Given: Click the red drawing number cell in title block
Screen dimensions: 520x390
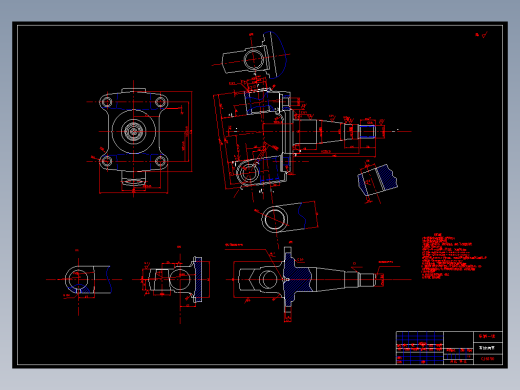Looking at the screenshot, I should coord(488,359).
